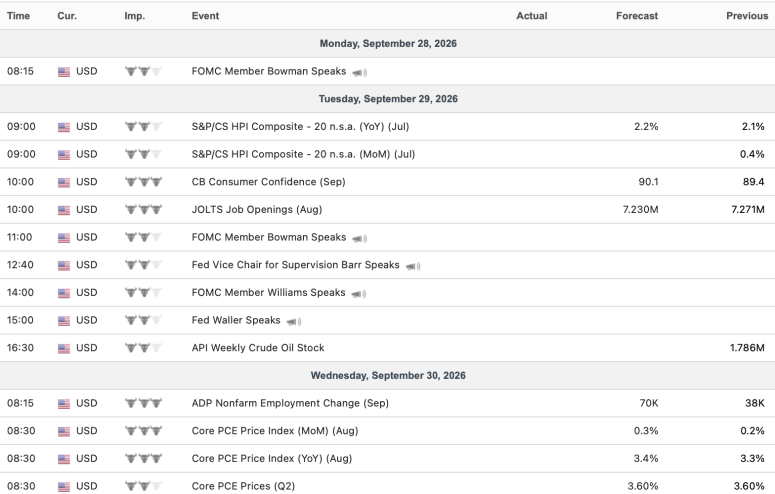
Task: Click the Forecast column header
Action: 637,16
